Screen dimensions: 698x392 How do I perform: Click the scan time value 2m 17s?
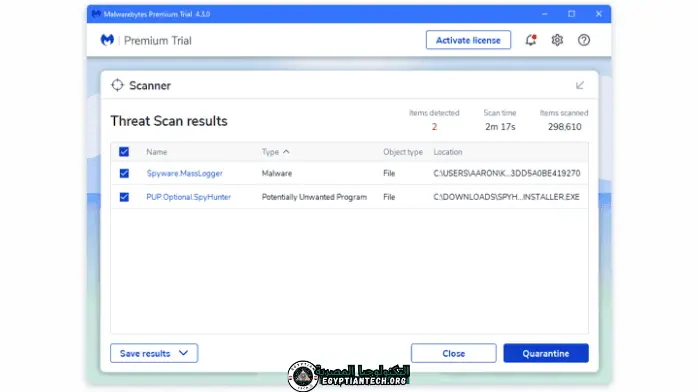coord(500,127)
